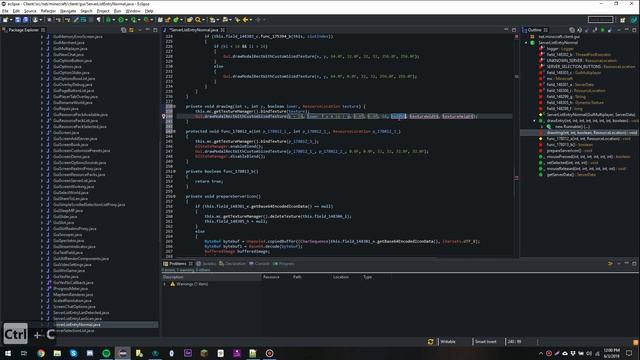640x360 pixels.
Task: Click the status bar sync refresh icon
Action: (430, 342)
